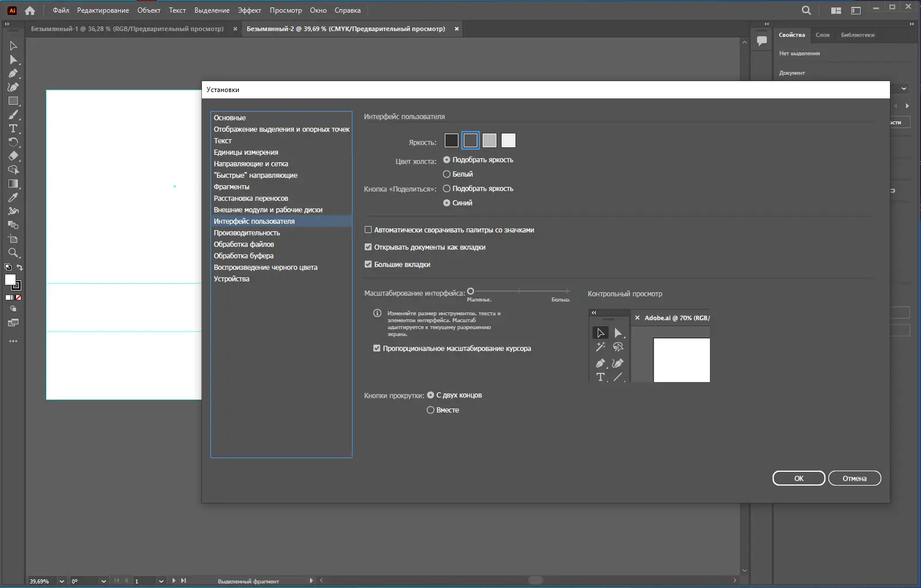This screenshot has height=588, width=921.
Task: Select "Синий" Share button radio
Action: point(446,203)
